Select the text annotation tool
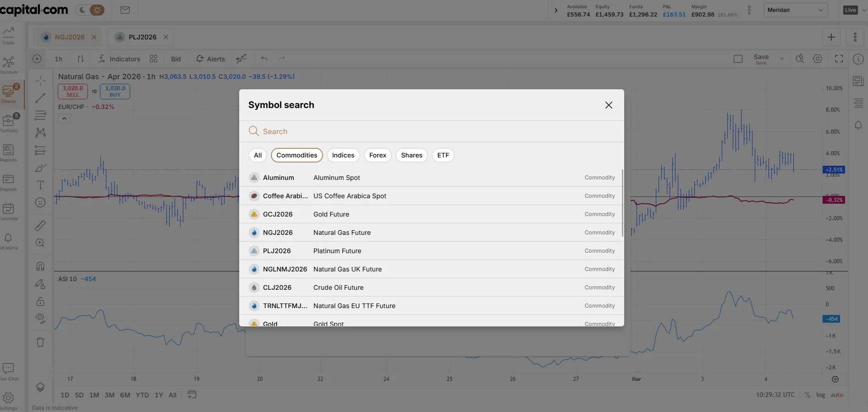This screenshot has width=868, height=412. 40,185
